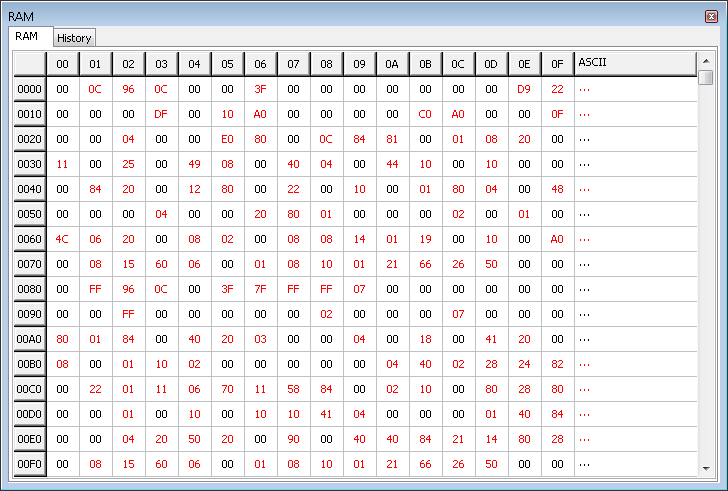Select cell 03 in row 00A0

pos(260,340)
